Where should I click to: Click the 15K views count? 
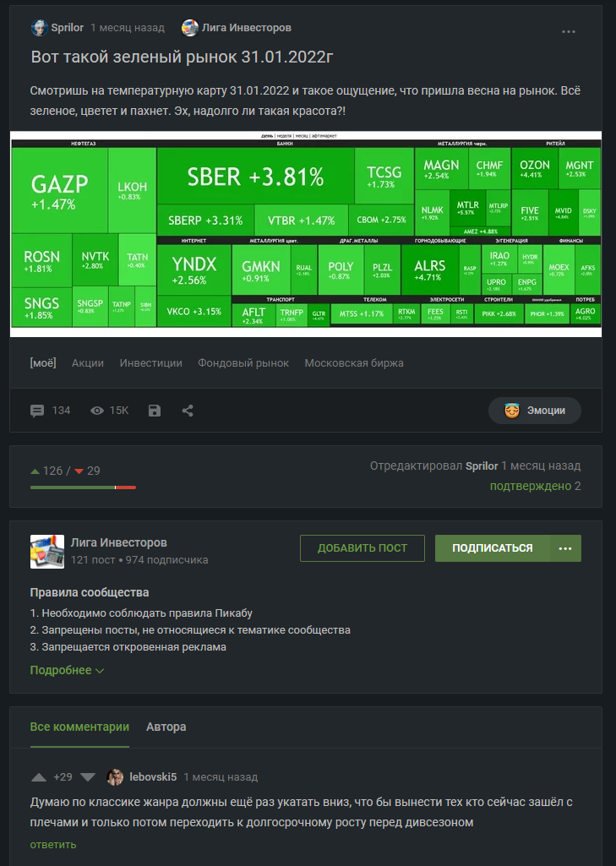point(119,411)
